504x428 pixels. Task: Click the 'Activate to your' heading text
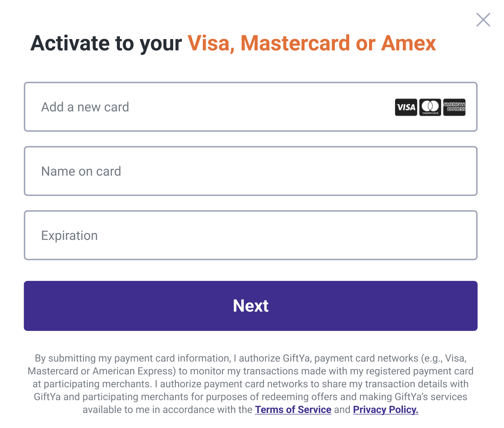[x=106, y=44]
